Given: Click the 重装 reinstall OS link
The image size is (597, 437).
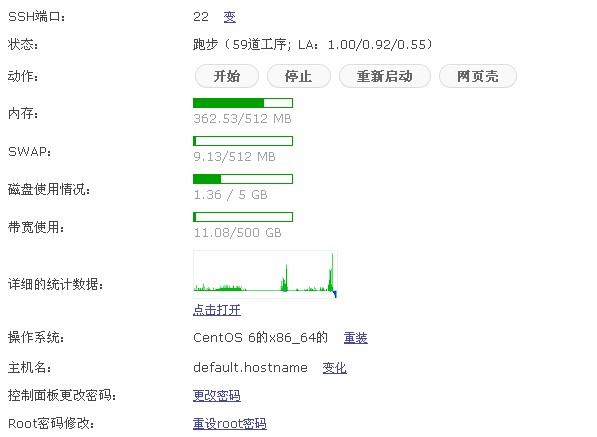Looking at the screenshot, I should coord(356,338).
